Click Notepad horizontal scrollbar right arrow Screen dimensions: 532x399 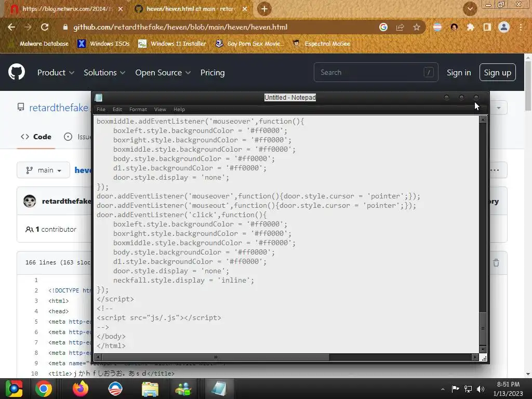[475, 357]
